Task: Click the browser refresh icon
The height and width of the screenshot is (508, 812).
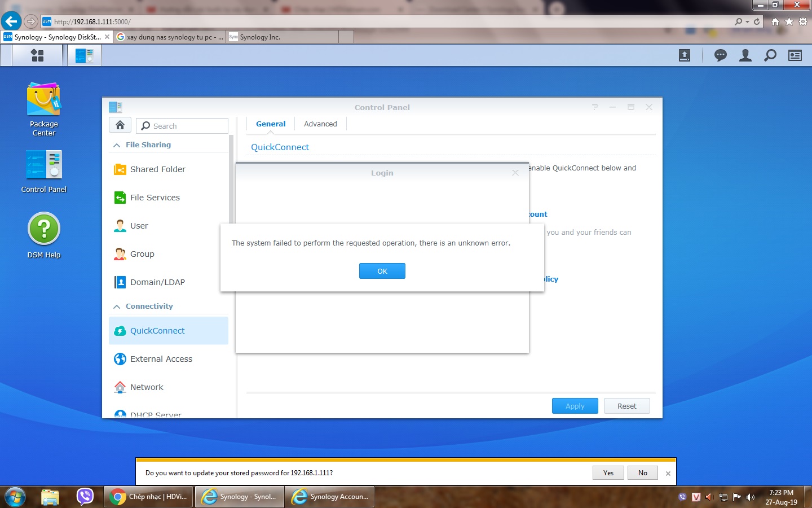Action: pos(757,21)
